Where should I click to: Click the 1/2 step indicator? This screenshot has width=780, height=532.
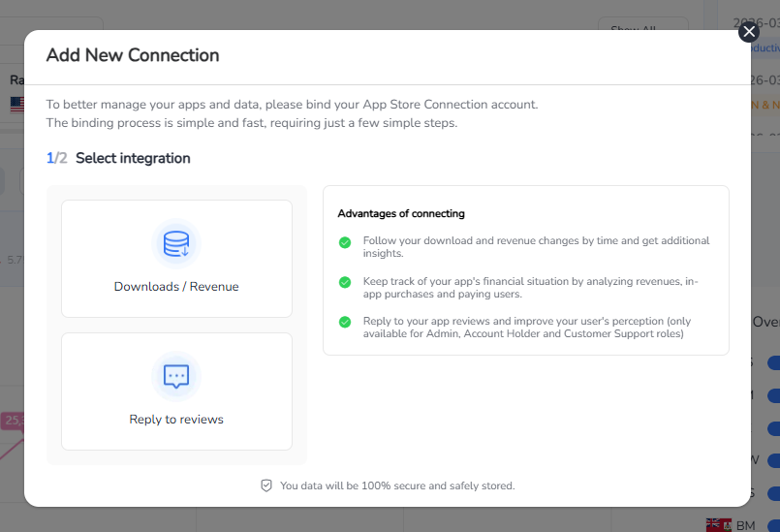pyautogui.click(x=56, y=158)
